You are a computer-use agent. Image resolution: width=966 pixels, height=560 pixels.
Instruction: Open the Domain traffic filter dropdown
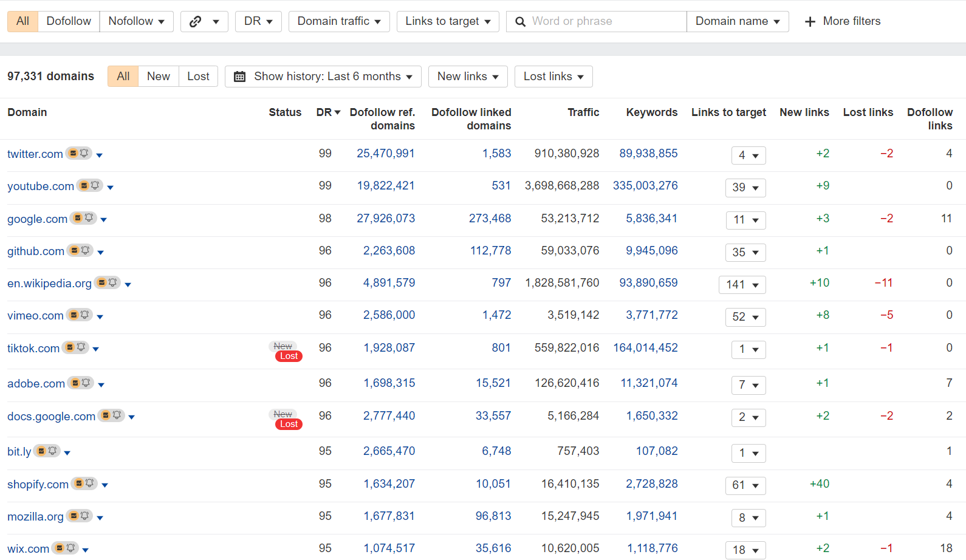(x=339, y=21)
